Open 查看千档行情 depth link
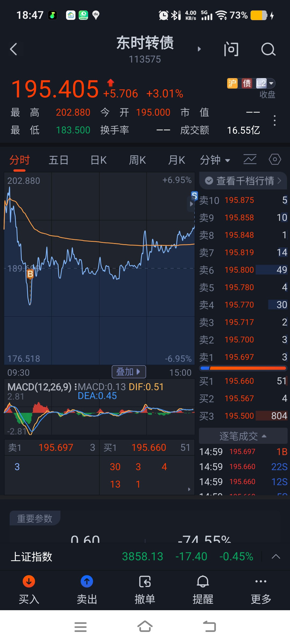The width and height of the screenshot is (290, 644). point(243,181)
